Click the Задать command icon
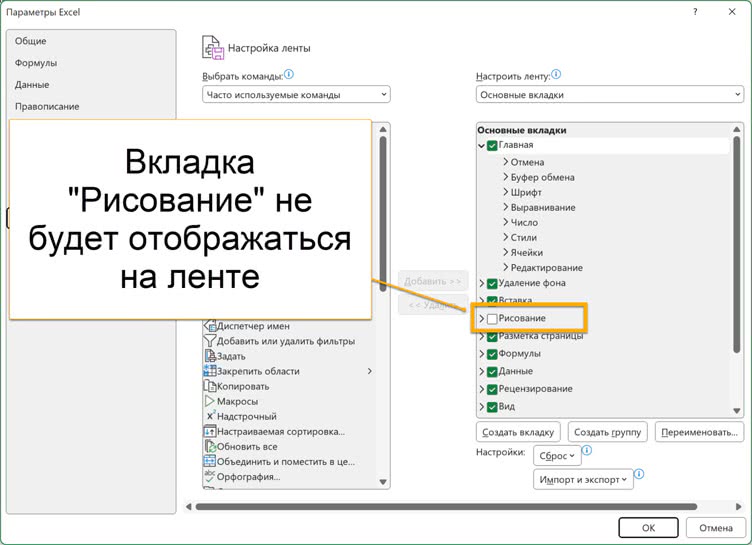The image size is (752, 545). click(210, 356)
